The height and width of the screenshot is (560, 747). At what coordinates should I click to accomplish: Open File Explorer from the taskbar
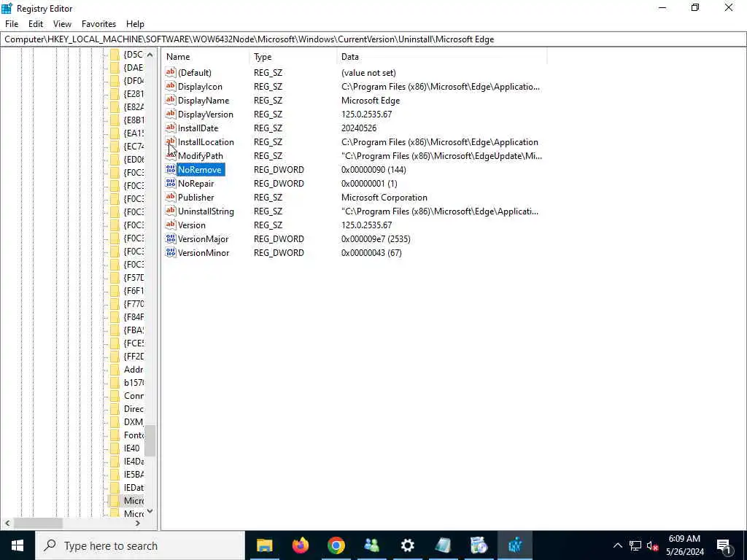click(264, 545)
